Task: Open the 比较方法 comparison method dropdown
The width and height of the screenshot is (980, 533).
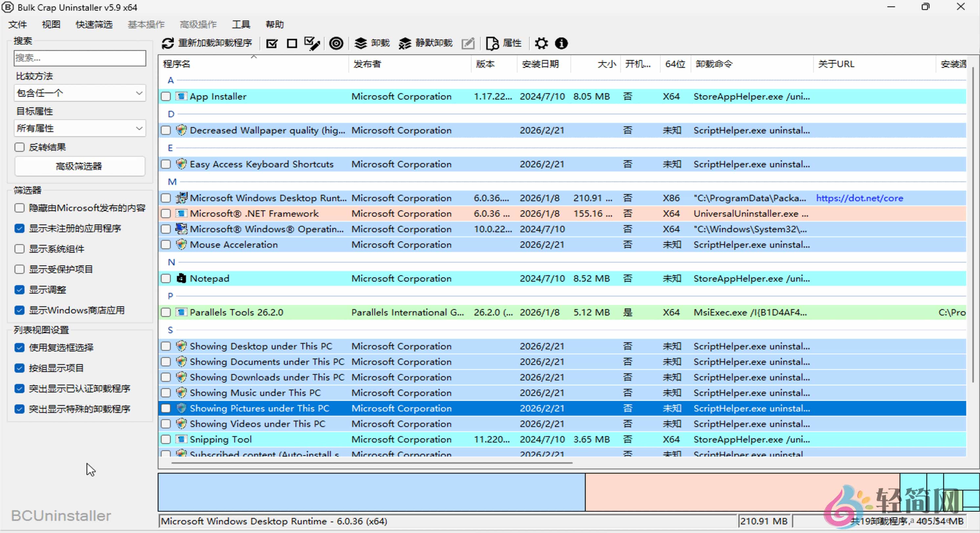Action: [79, 93]
